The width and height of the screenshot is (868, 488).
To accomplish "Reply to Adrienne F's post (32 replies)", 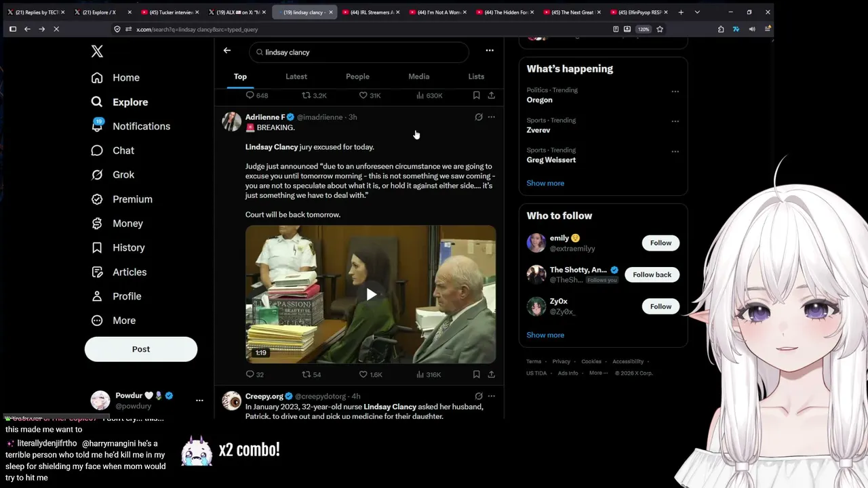I will pos(254,374).
